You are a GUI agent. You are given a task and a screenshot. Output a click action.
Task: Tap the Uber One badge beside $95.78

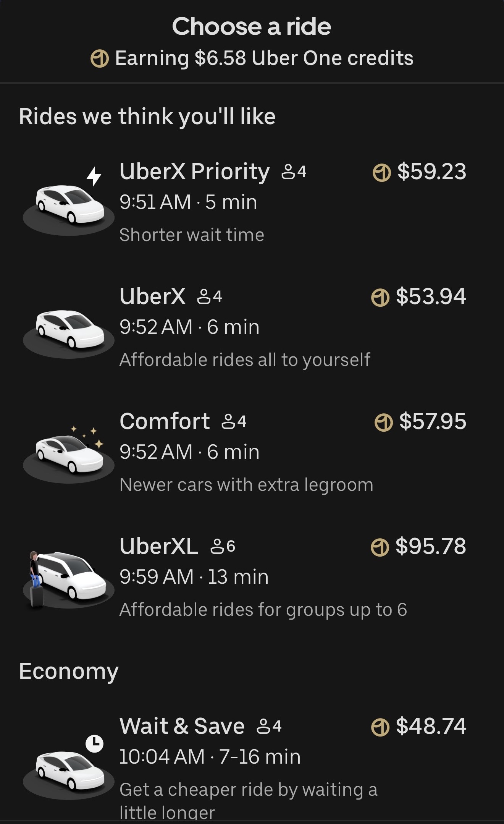(x=380, y=547)
